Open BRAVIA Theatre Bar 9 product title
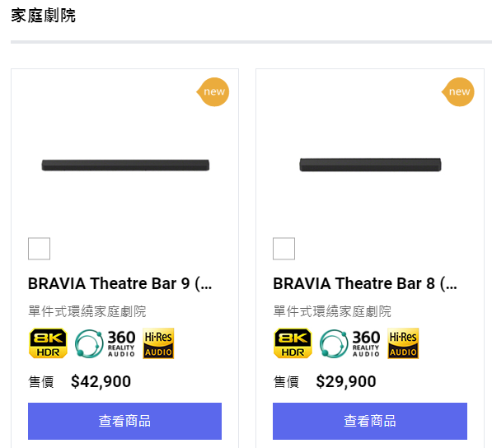This screenshot has width=492, height=448. (x=120, y=283)
